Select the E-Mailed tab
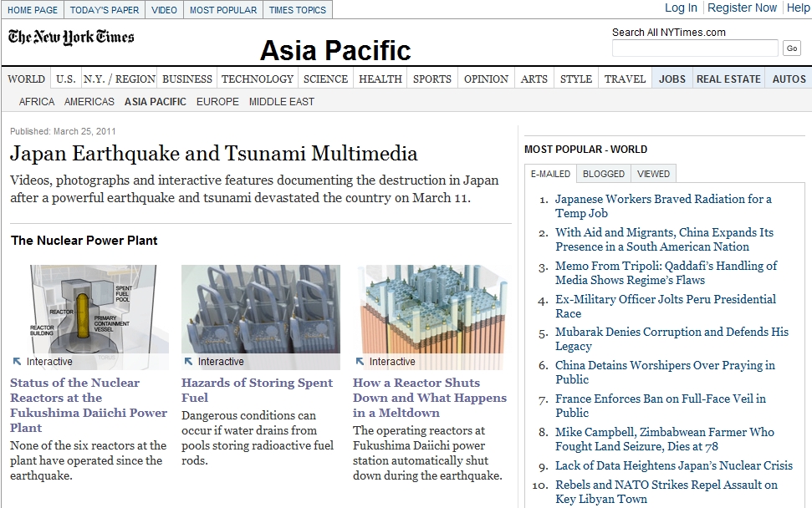Image resolution: width=812 pixels, height=508 pixels. click(x=550, y=174)
